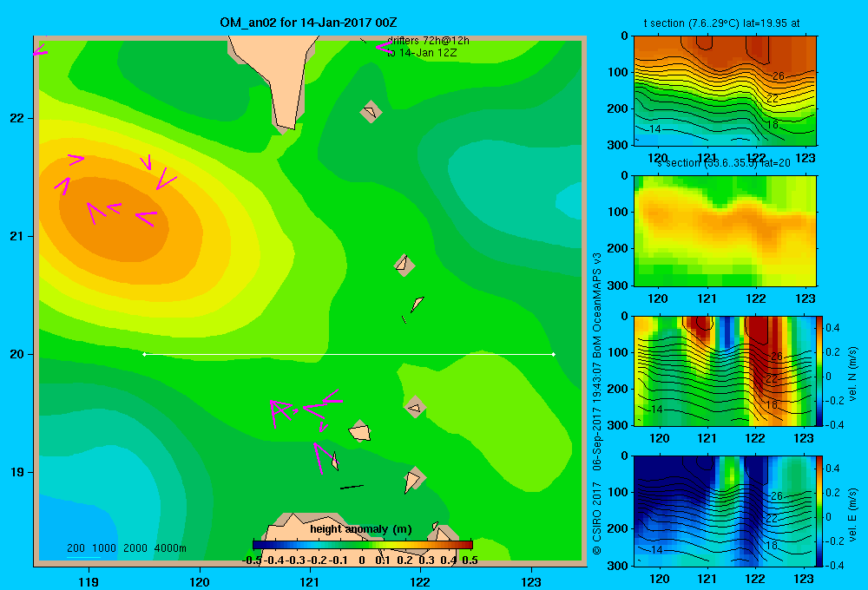Click the 's section' salinity panel title

point(724,163)
